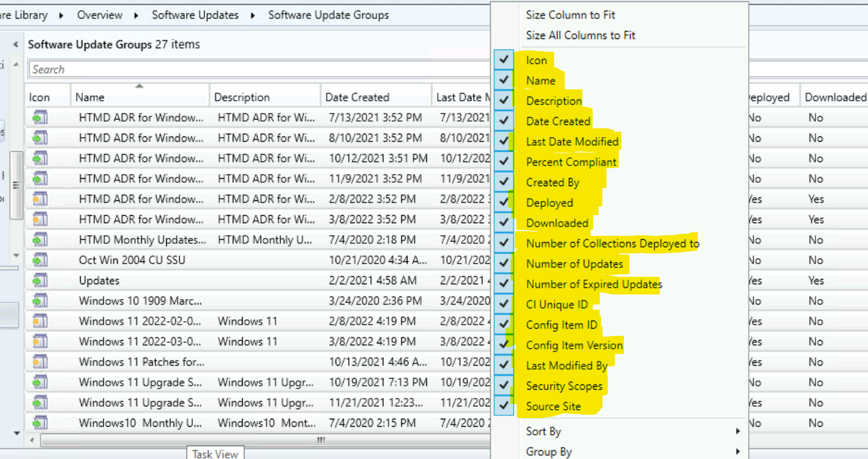Select the Oct Win 2004 CU SSU group icon
This screenshot has width=868, height=459.
(40, 260)
